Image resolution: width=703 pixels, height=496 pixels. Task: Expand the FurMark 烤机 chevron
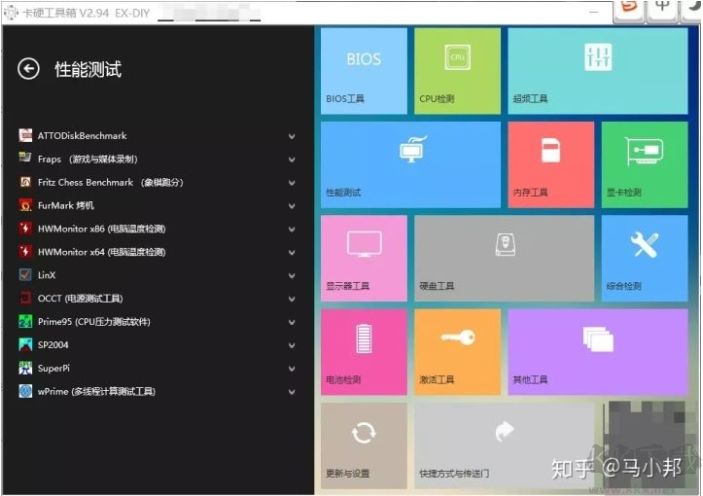click(x=292, y=206)
